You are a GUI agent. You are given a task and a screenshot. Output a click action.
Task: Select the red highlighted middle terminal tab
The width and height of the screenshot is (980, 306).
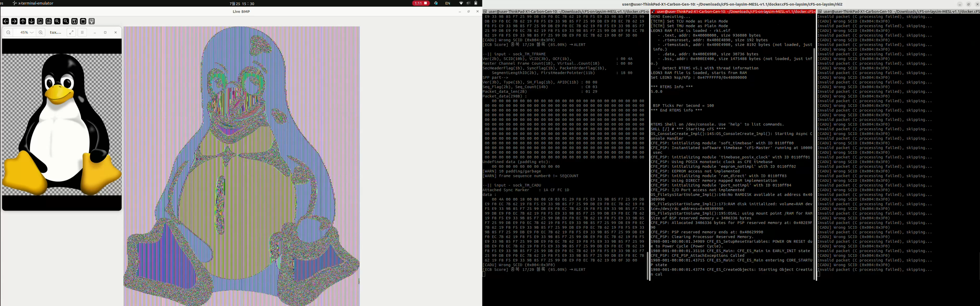coord(733,11)
